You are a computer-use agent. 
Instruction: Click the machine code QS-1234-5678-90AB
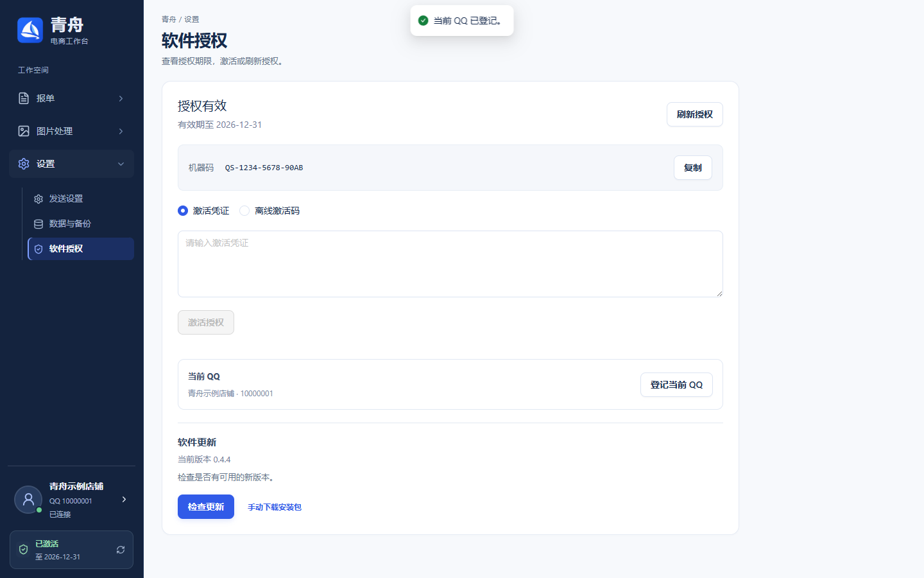click(x=264, y=168)
